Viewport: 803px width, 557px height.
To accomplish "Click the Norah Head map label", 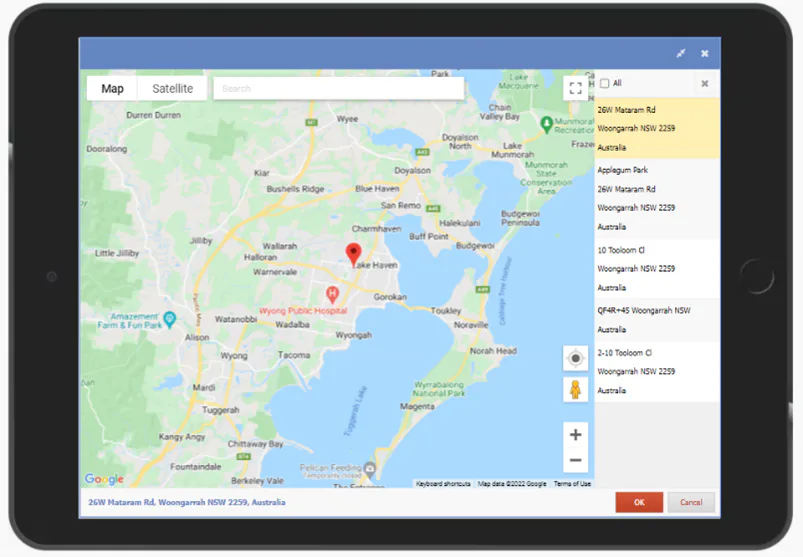I will [x=493, y=351].
